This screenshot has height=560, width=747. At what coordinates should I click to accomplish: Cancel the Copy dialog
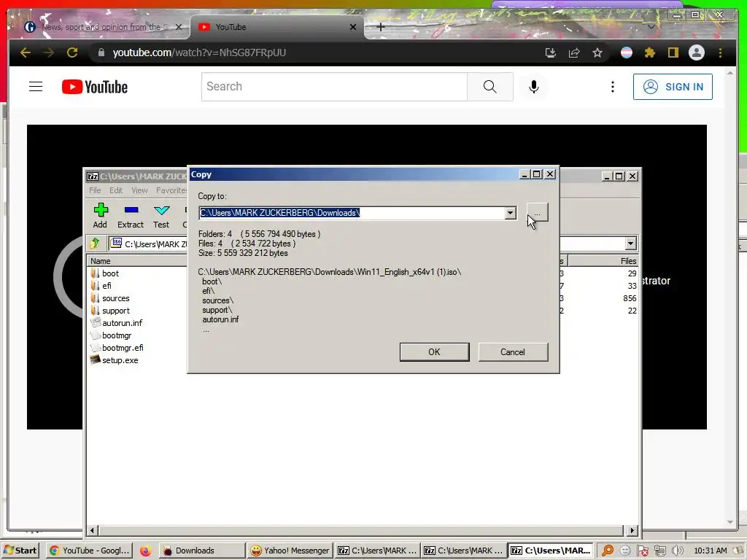tap(513, 352)
